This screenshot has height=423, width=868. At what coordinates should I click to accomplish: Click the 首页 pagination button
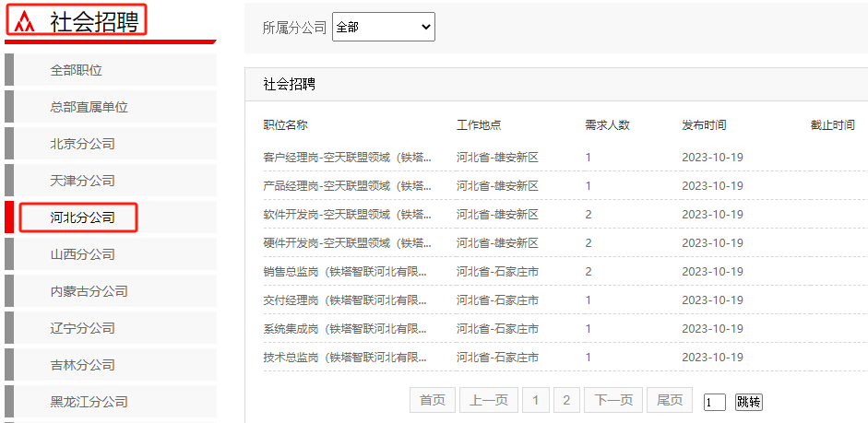click(x=433, y=400)
